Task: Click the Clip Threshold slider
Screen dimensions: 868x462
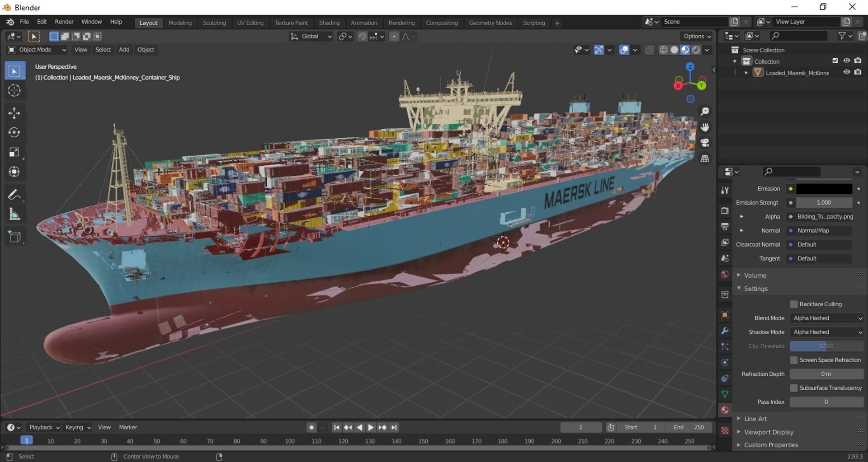Action: coord(827,346)
